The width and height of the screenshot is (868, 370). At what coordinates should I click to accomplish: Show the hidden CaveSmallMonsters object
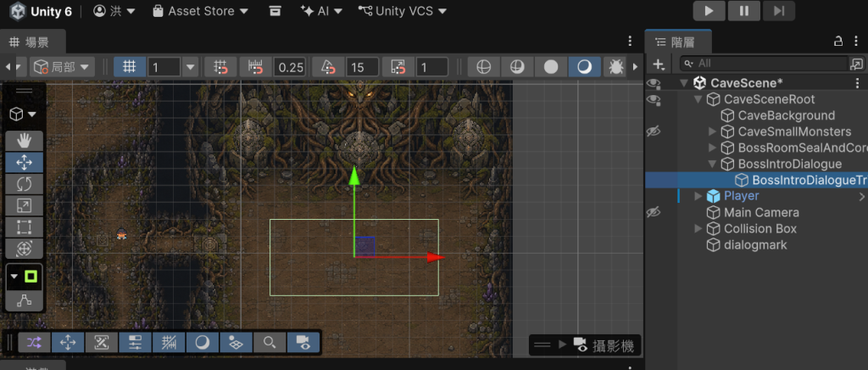click(x=654, y=132)
